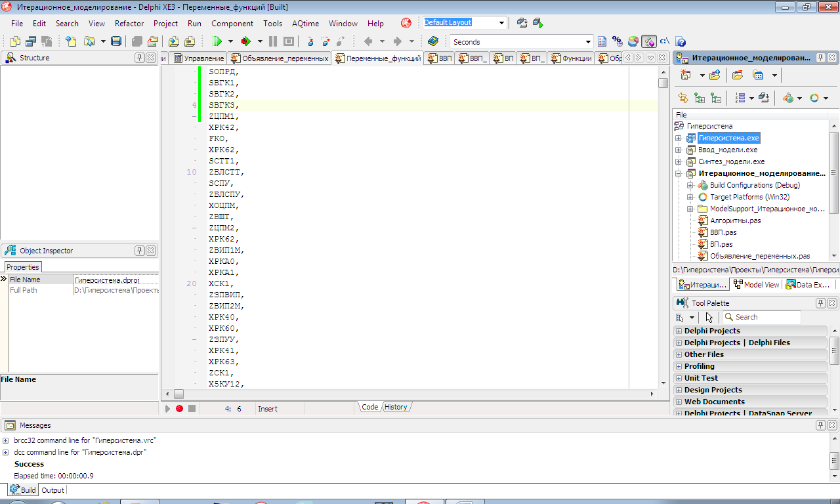Click the Tool Palette search field

tap(761, 317)
